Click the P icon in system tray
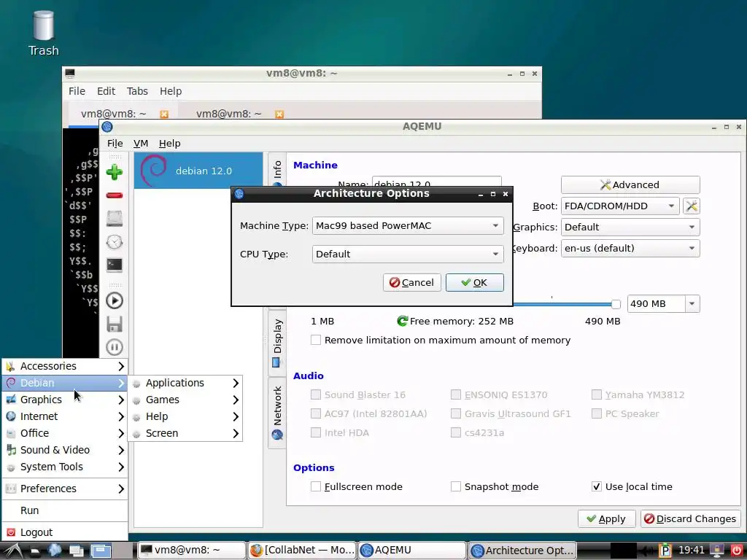Viewport: 747px width, 560px height. pyautogui.click(x=665, y=551)
